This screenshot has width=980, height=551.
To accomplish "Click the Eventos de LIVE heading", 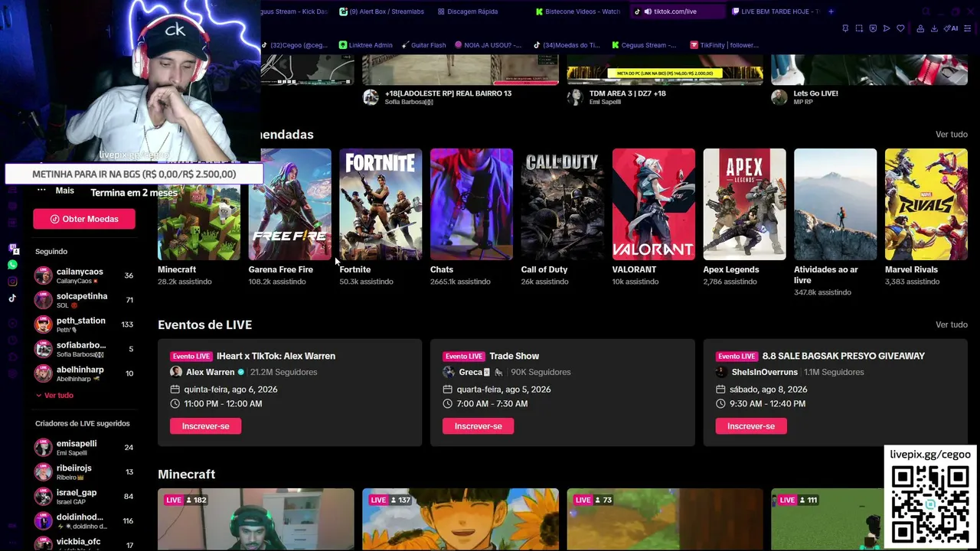I will [204, 324].
